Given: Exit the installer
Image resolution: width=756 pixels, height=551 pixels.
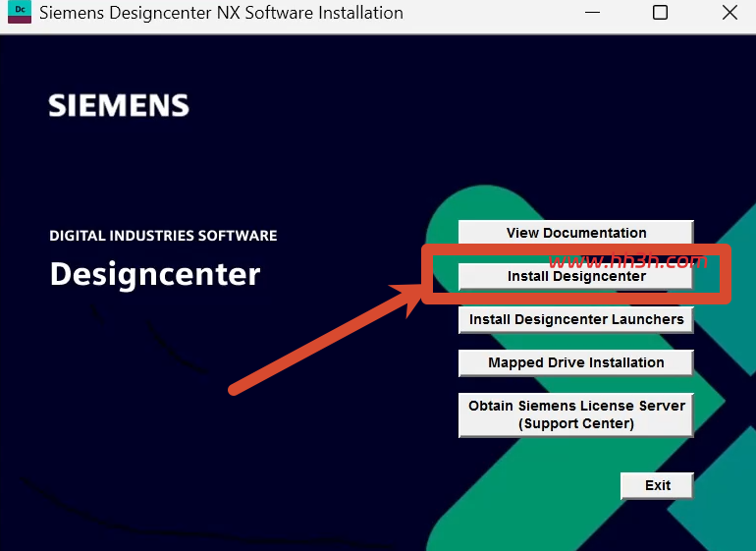Looking at the screenshot, I should point(657,485).
